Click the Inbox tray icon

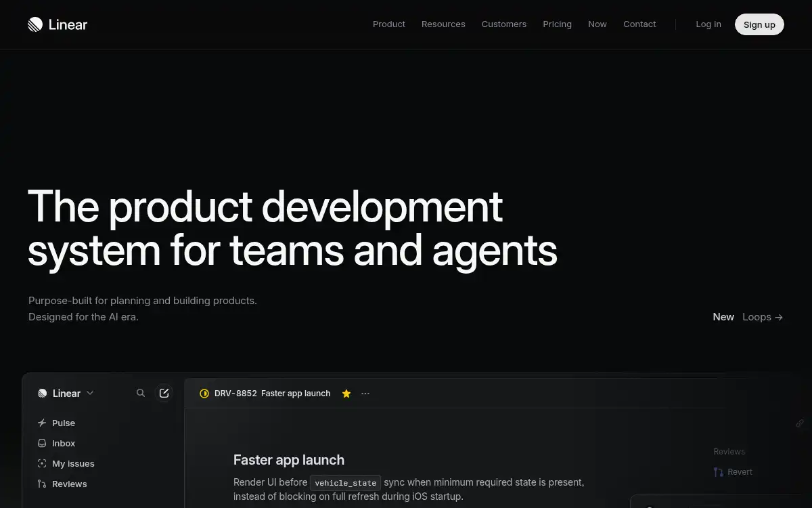[x=42, y=443]
